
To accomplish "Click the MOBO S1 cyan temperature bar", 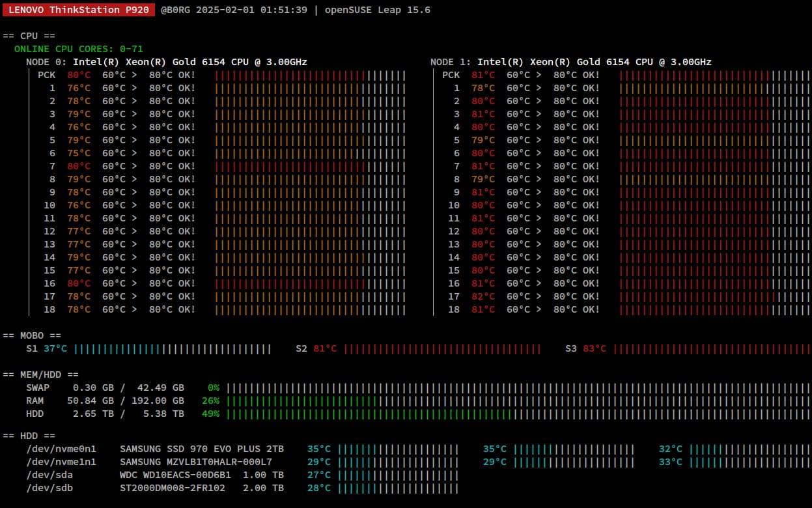I will click(173, 348).
